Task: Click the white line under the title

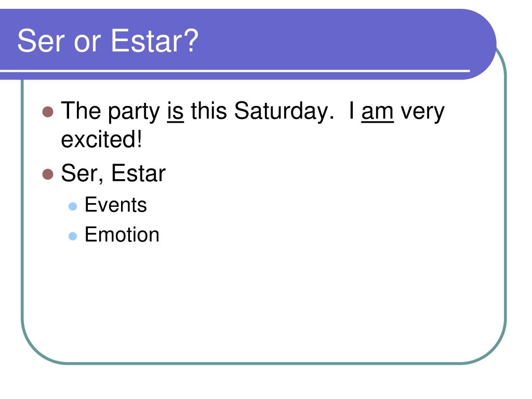Action: click(x=235, y=71)
